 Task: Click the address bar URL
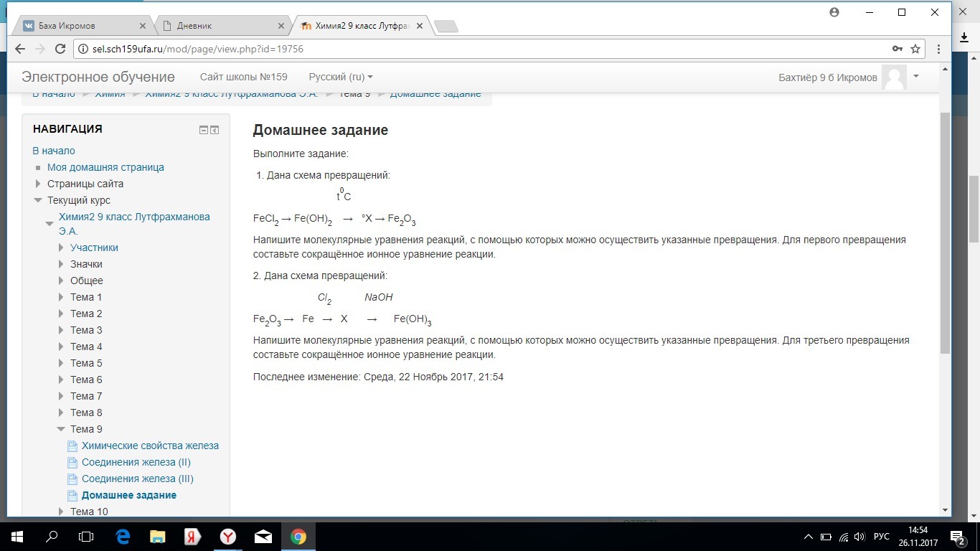tap(198, 49)
